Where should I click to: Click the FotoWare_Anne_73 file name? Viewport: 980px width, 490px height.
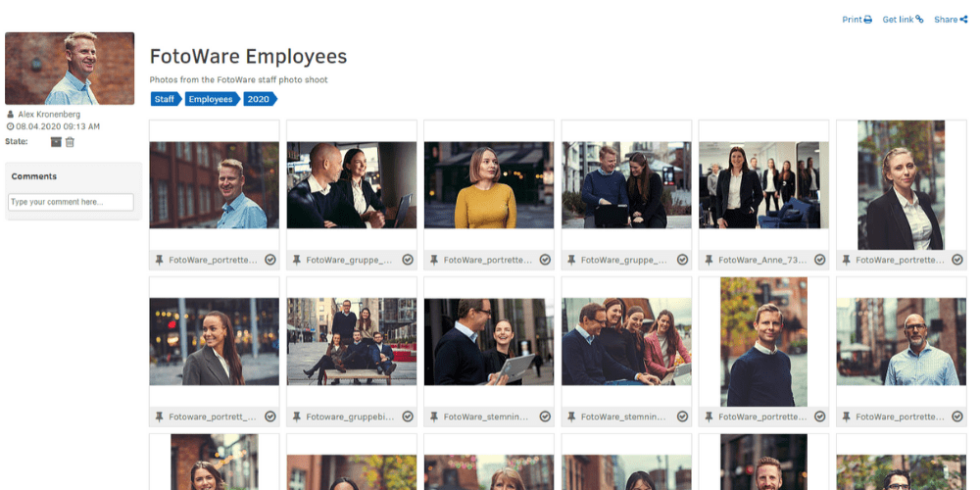(x=762, y=260)
